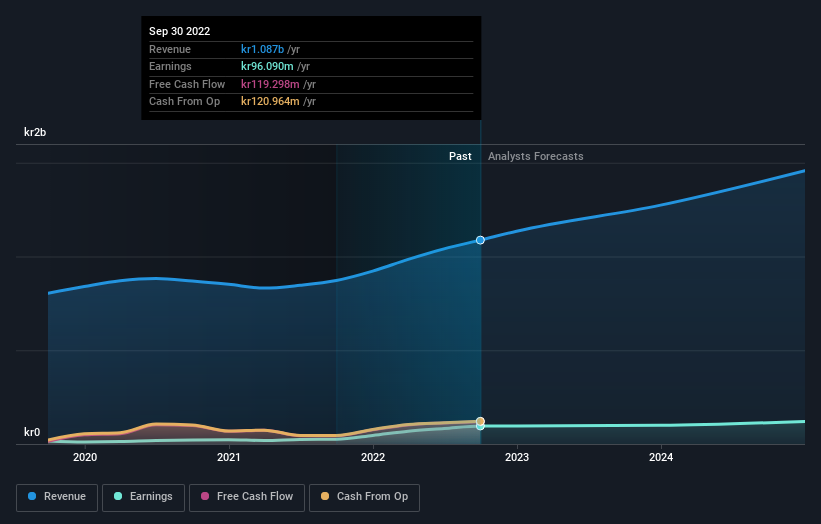Click the Free Cash Flow label in tooltip
Screen dimensions: 821x524
click(187, 84)
